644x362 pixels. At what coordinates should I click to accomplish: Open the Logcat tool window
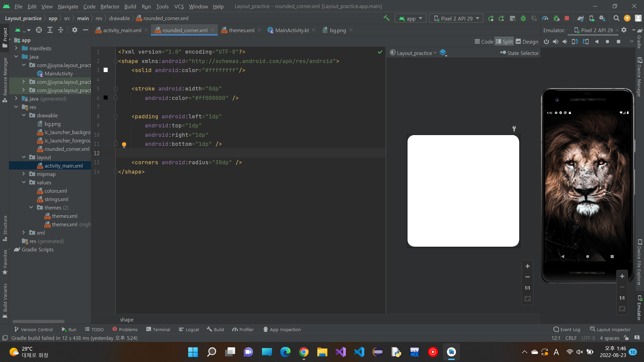coord(189,329)
